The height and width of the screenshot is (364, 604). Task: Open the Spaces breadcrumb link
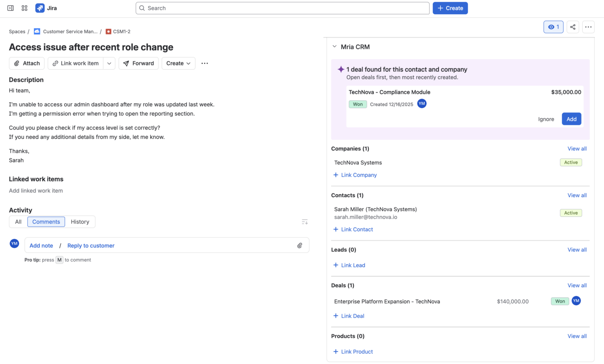click(17, 31)
